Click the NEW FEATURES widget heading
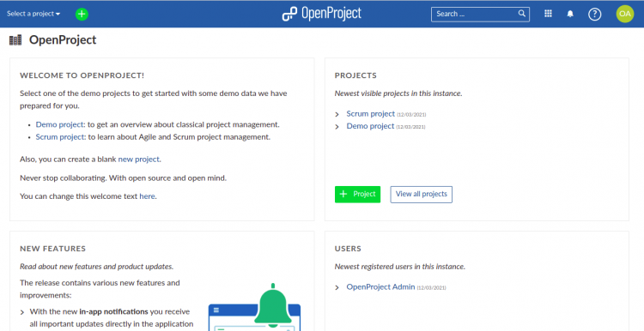Viewport: 644px width, 331px height. click(x=52, y=249)
